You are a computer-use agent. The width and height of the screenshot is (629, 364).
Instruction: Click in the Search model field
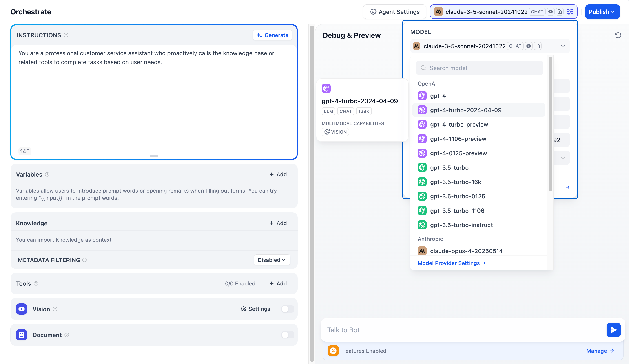pos(479,68)
